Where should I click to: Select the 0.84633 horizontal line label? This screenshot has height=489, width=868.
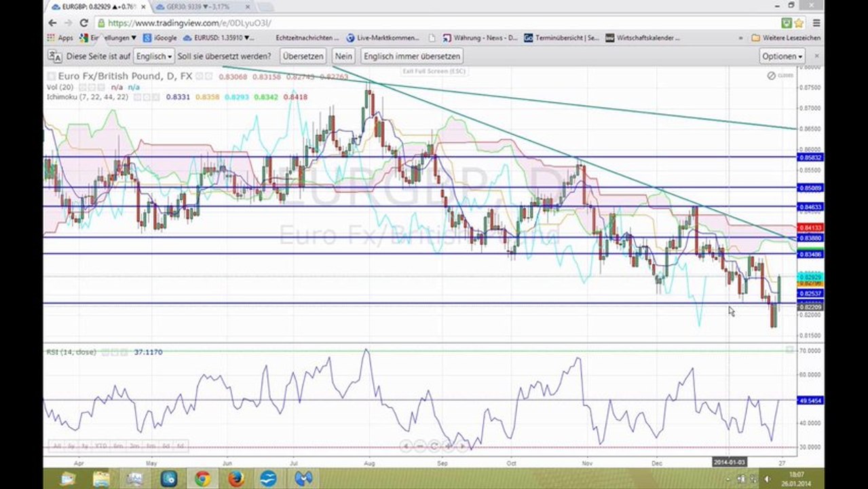810,206
